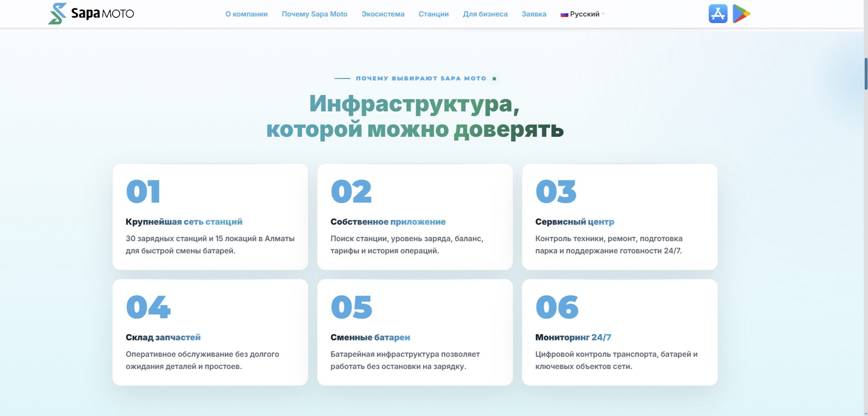The width and height of the screenshot is (868, 416).
Task: Select Для бизнеса in navigation
Action: click(x=485, y=14)
